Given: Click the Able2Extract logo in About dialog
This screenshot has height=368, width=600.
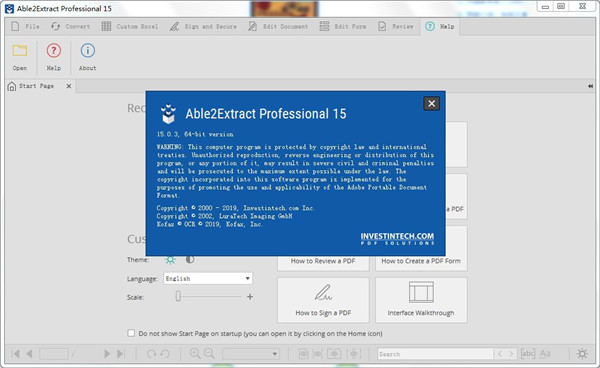Looking at the screenshot, I should (168, 114).
